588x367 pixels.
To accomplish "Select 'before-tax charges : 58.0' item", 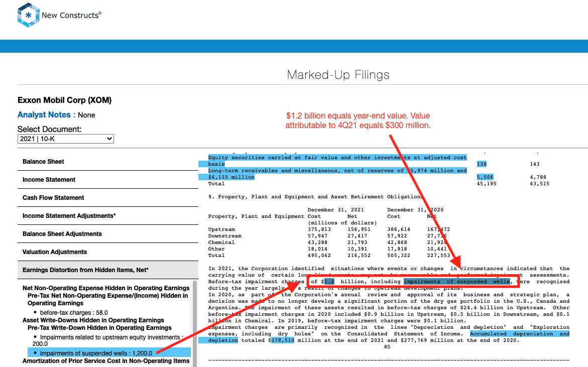I will point(74,313).
